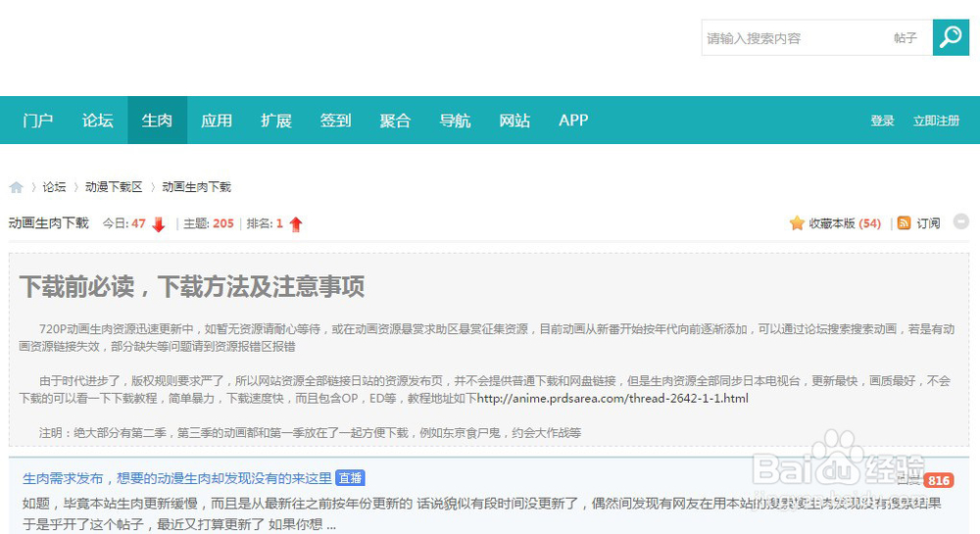Image resolution: width=980 pixels, height=534 pixels.
Task: Click the star icon to favorite this board
Action: (x=797, y=223)
